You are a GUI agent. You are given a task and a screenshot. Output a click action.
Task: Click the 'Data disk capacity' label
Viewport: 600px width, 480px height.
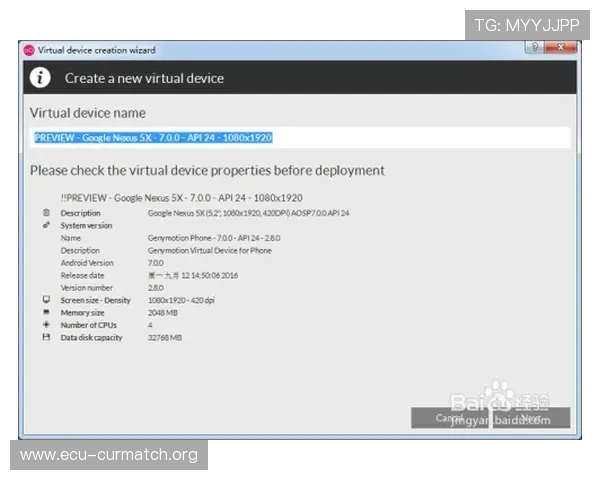[91, 338]
